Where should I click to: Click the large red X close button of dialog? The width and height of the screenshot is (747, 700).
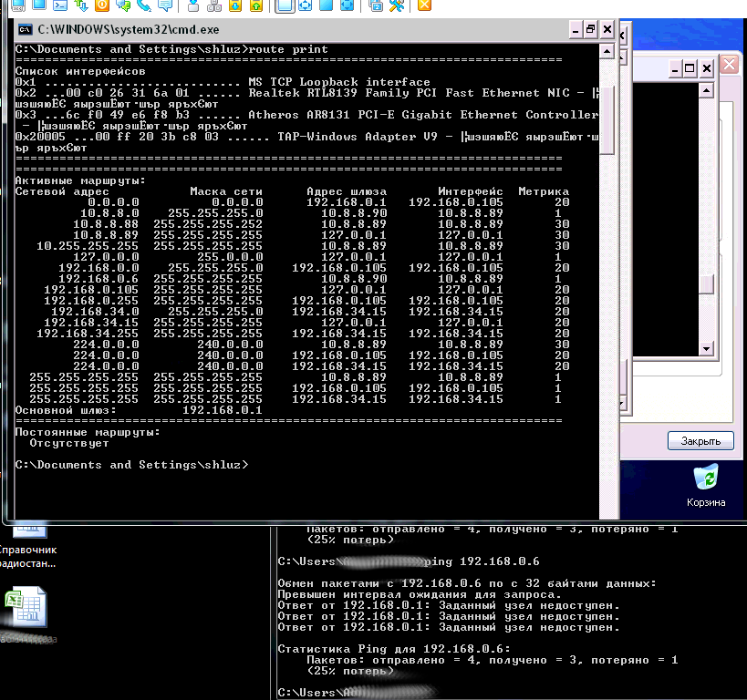730,64
